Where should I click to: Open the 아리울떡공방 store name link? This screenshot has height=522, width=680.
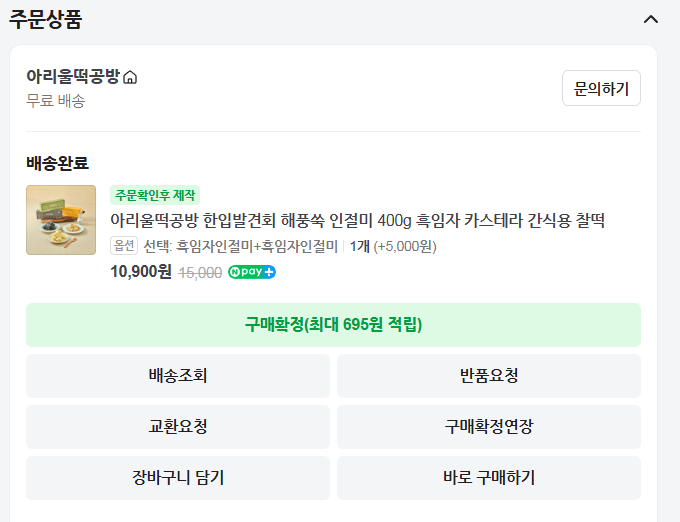tap(73, 77)
